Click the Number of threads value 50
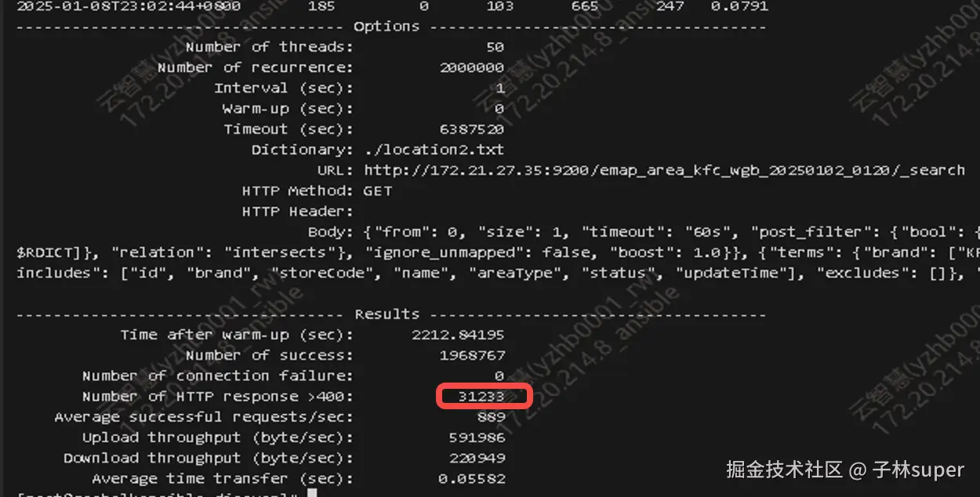 pos(495,47)
